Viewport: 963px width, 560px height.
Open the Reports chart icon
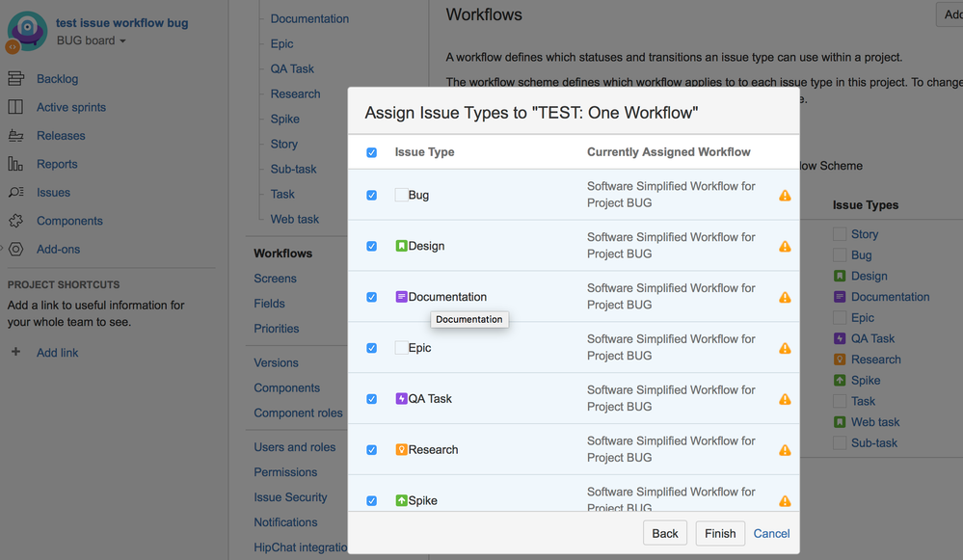(15, 164)
